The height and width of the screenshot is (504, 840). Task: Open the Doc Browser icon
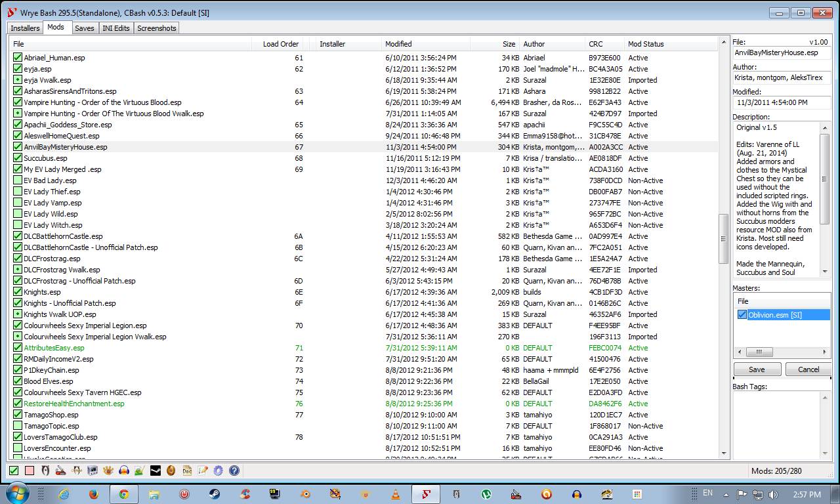[187, 471]
